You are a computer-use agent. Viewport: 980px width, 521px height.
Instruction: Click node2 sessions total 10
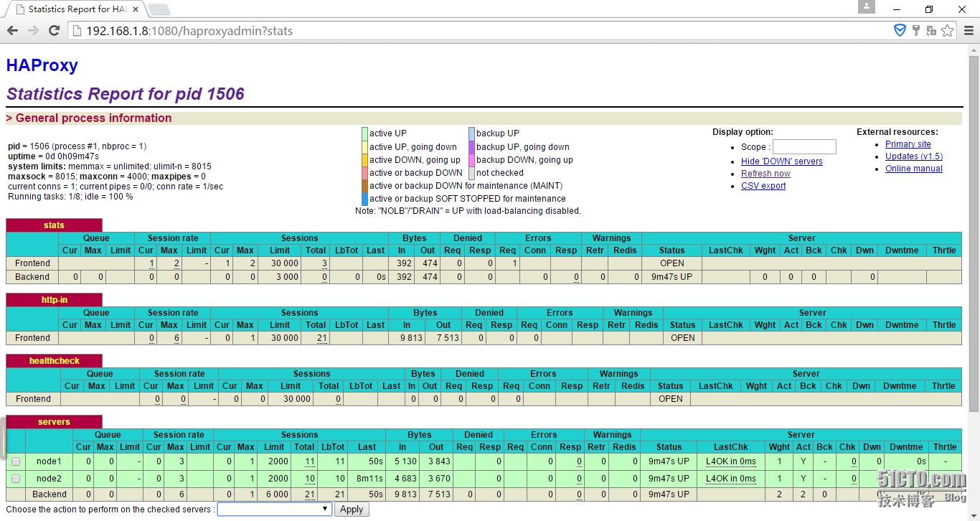click(310, 479)
